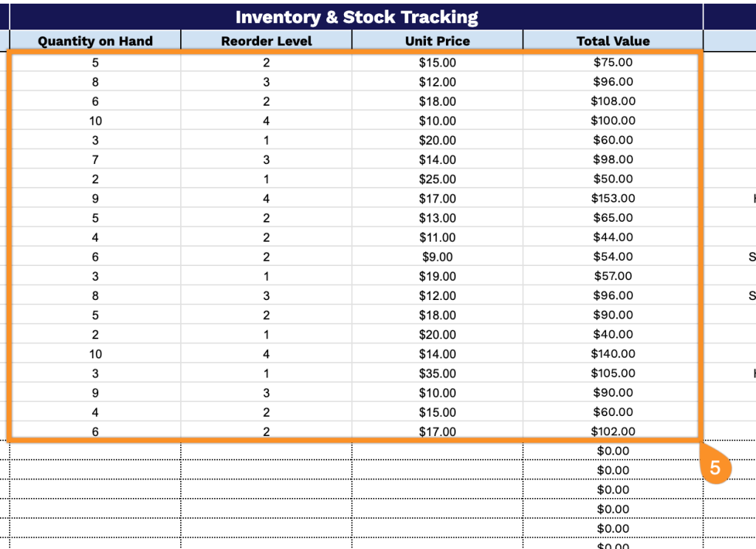Select the $11.00 unit price cell
The image size is (756, 549).
click(437, 237)
